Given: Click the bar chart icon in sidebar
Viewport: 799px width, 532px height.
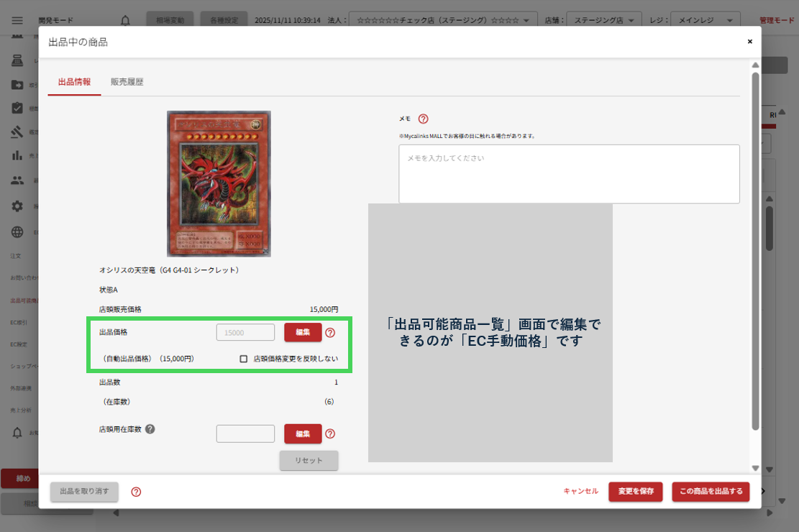Looking at the screenshot, I should click(17, 155).
